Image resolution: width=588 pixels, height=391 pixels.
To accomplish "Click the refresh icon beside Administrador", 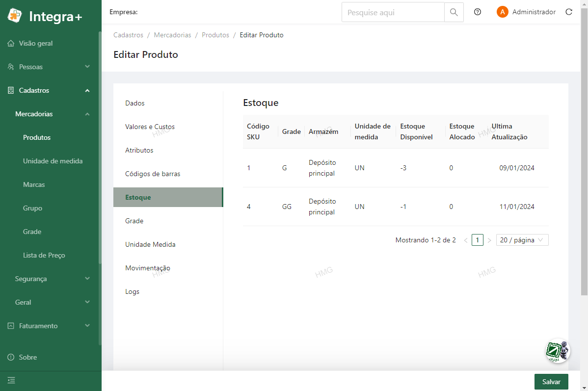I will tap(569, 12).
